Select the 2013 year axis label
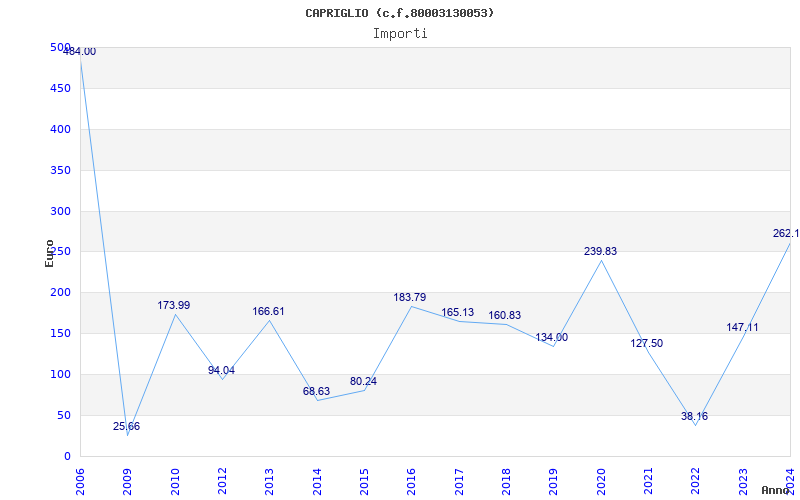 [269, 482]
